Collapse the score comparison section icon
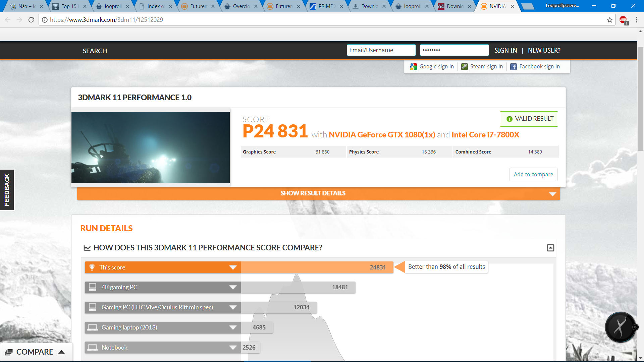 tap(550, 248)
